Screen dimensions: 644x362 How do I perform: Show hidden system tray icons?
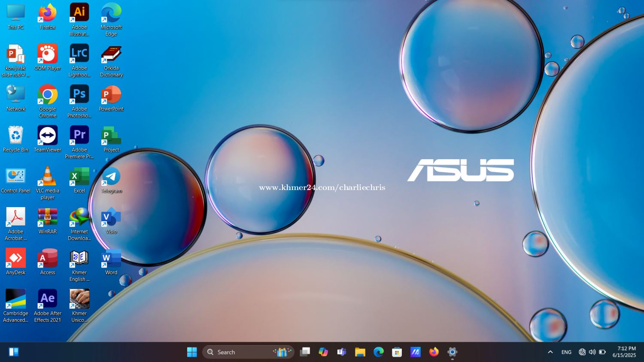550,352
